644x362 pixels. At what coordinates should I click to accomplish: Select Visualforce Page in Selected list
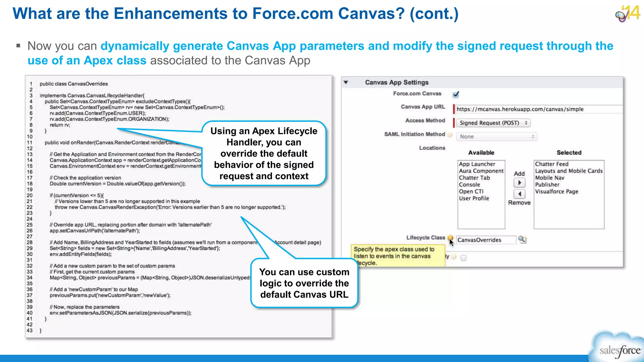pos(557,192)
